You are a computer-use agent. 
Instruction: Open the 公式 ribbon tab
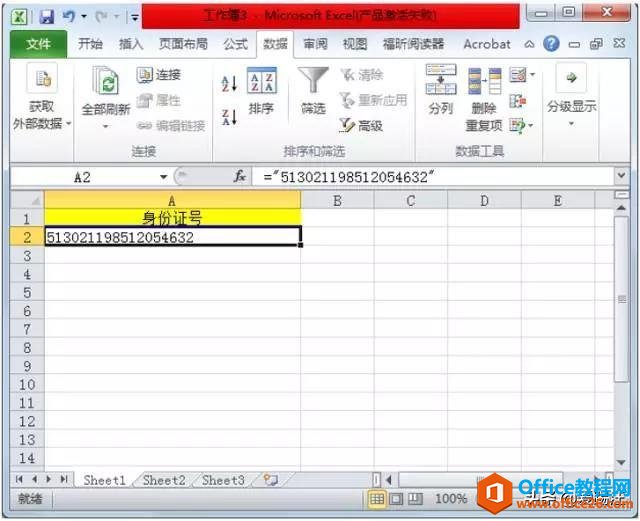point(236,44)
